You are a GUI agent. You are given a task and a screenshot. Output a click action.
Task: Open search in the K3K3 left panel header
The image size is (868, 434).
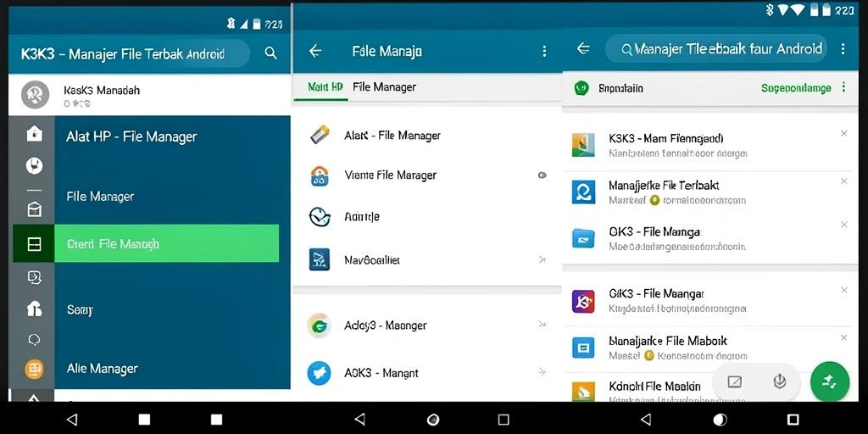click(270, 53)
